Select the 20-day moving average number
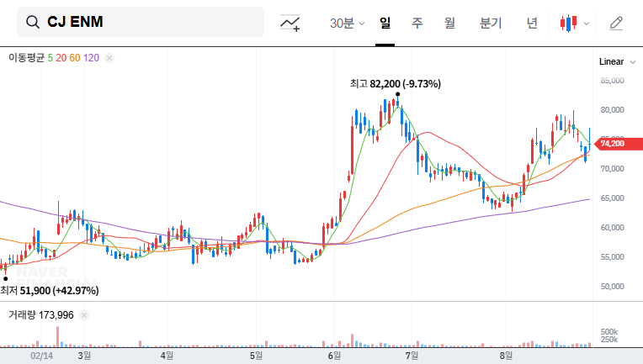 [x=61, y=58]
